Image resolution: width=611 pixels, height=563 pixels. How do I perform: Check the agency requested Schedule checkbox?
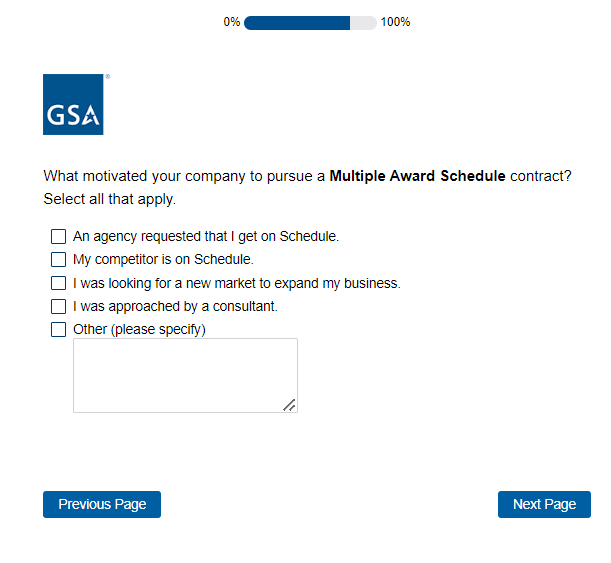(58, 237)
